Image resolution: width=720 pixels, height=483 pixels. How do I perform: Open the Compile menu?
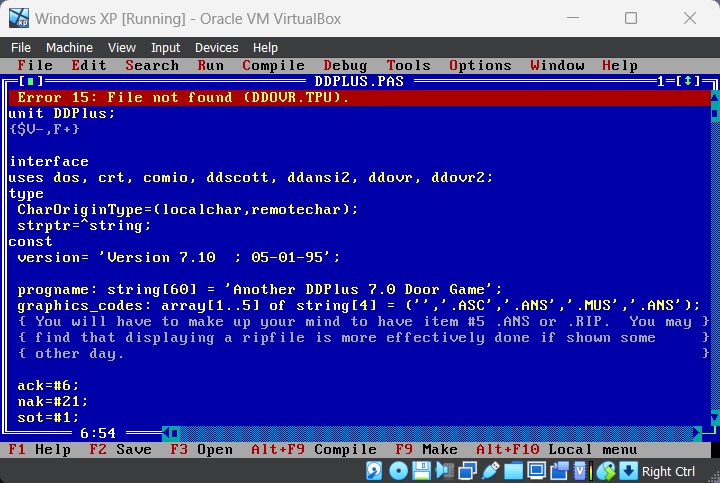[x=273, y=66]
